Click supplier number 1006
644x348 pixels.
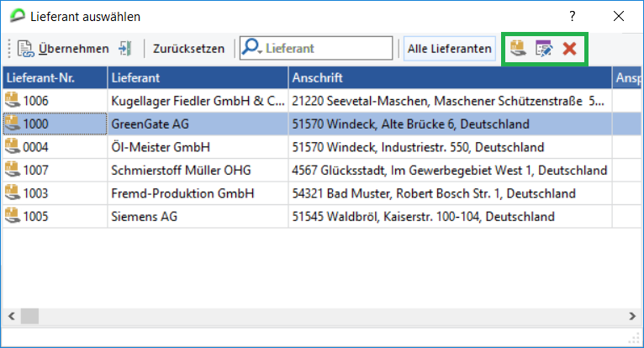36,101
